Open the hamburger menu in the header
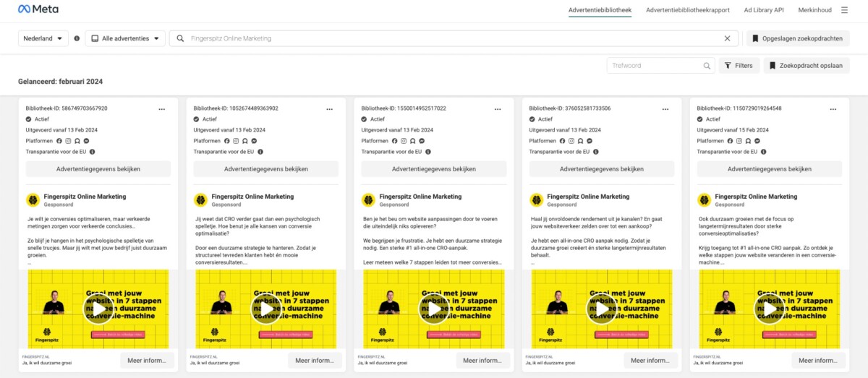This screenshot has height=378, width=868. tap(844, 10)
